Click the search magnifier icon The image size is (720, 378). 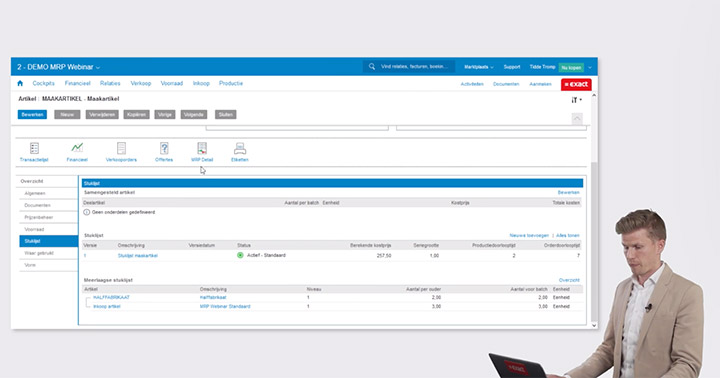371,67
